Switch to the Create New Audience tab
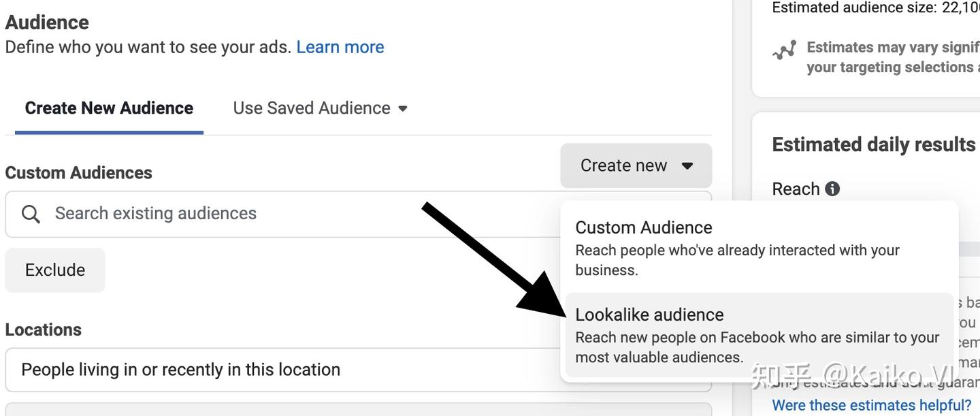980x416 pixels. pos(109,108)
